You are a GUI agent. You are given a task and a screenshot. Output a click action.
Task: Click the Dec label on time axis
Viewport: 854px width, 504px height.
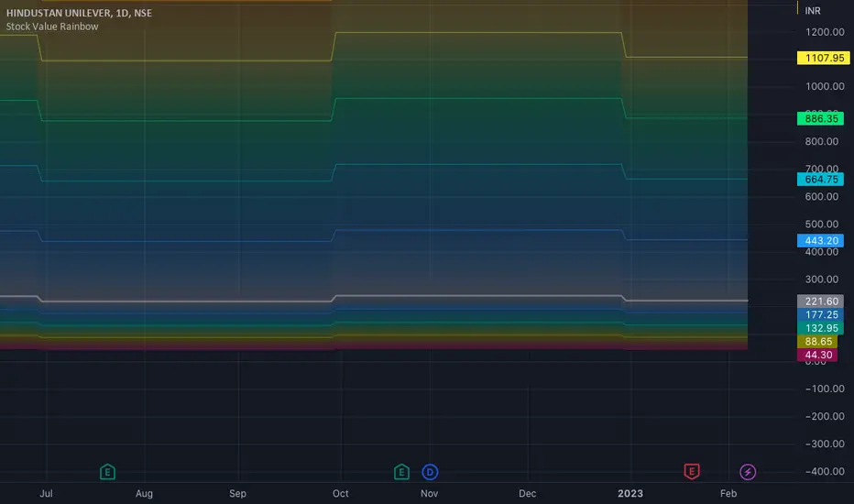point(527,494)
